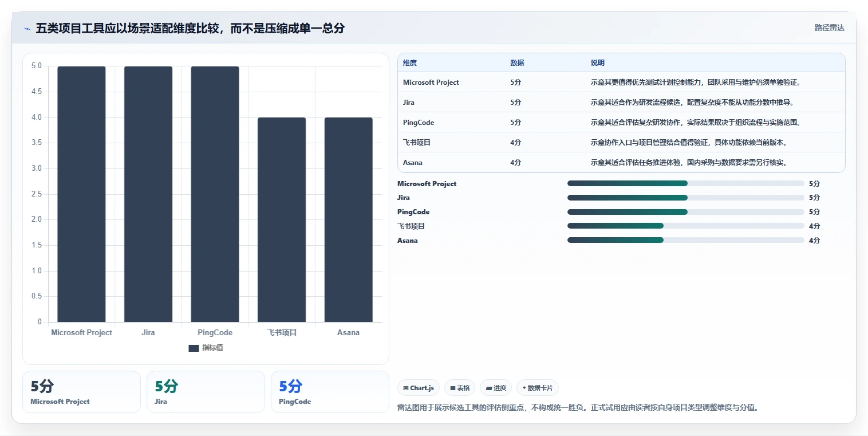Click the 飞书项目 progress bar
Image resolution: width=868 pixels, height=436 pixels.
coord(686,226)
